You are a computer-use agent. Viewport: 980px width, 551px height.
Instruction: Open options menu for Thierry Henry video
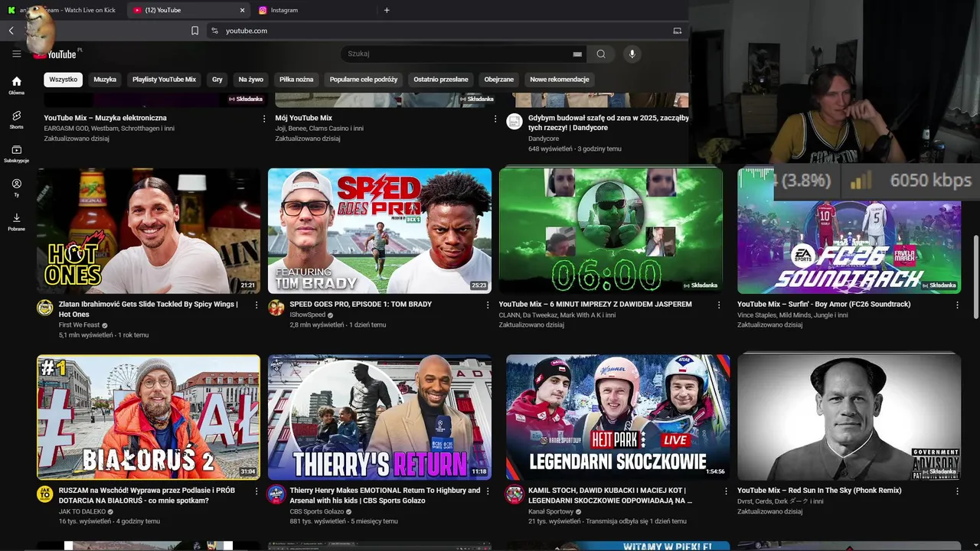coord(488,491)
